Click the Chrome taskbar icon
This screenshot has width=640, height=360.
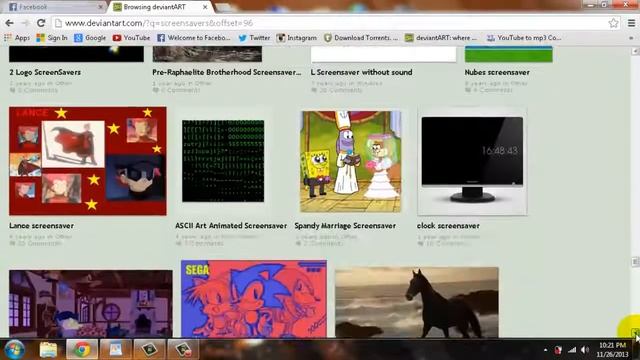(x=82, y=350)
